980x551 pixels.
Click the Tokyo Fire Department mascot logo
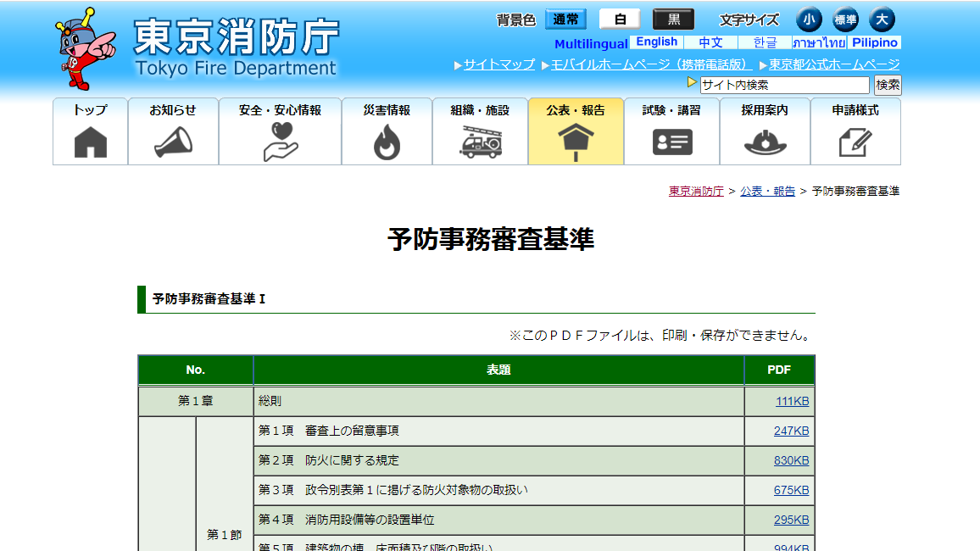[x=86, y=48]
